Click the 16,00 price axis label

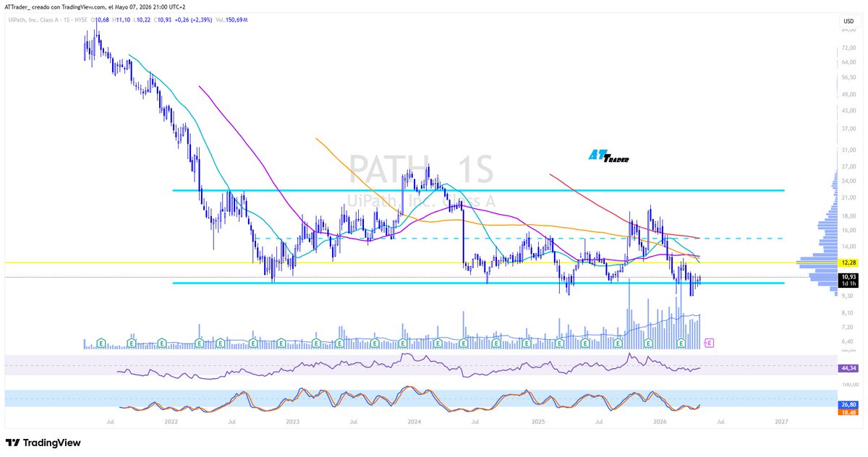[x=848, y=230]
